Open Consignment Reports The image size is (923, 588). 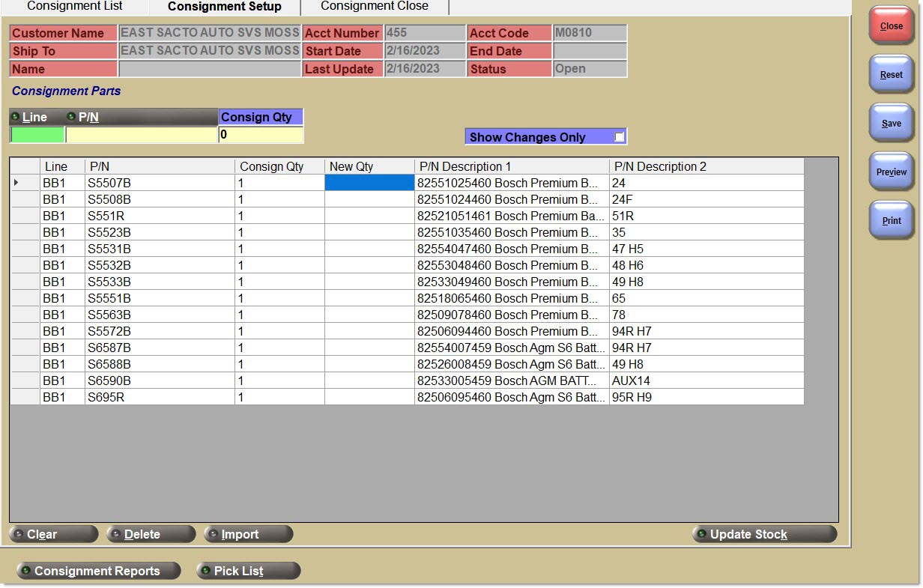[x=98, y=571]
